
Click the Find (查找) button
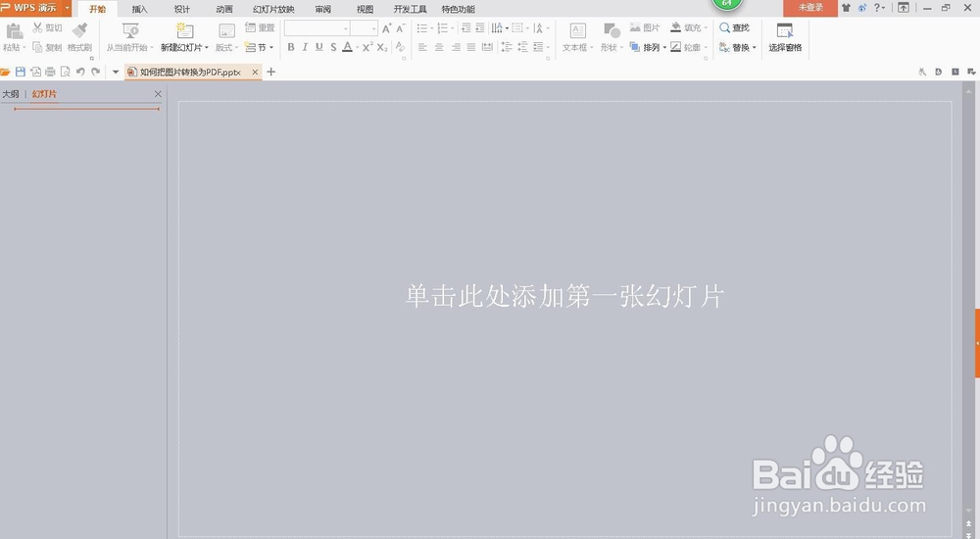click(734, 27)
